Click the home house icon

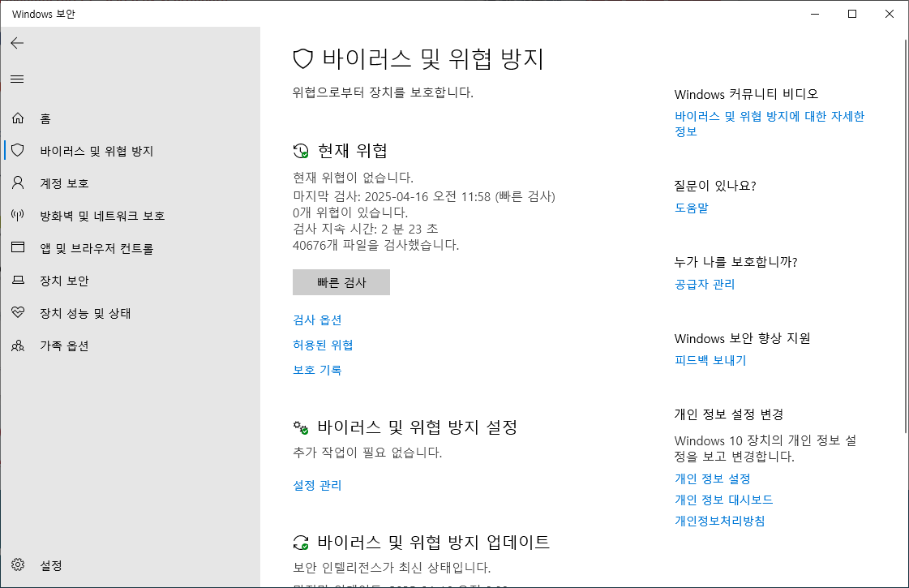click(x=18, y=118)
